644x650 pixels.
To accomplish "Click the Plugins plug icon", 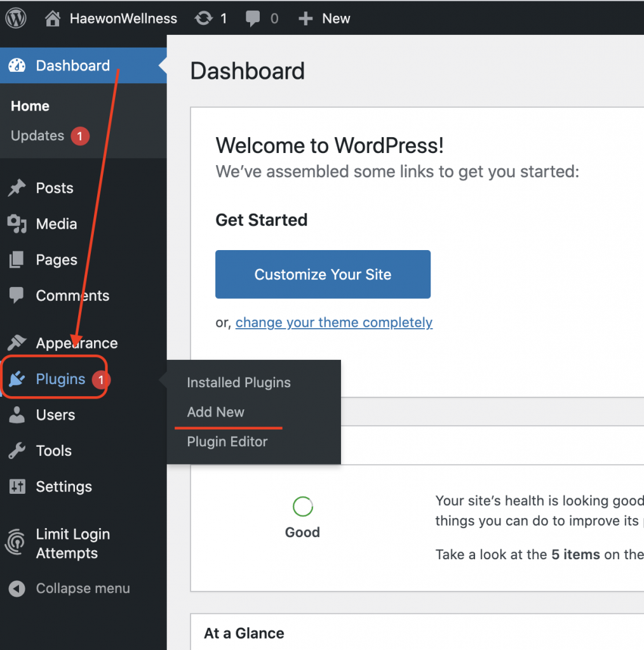I will (17, 379).
